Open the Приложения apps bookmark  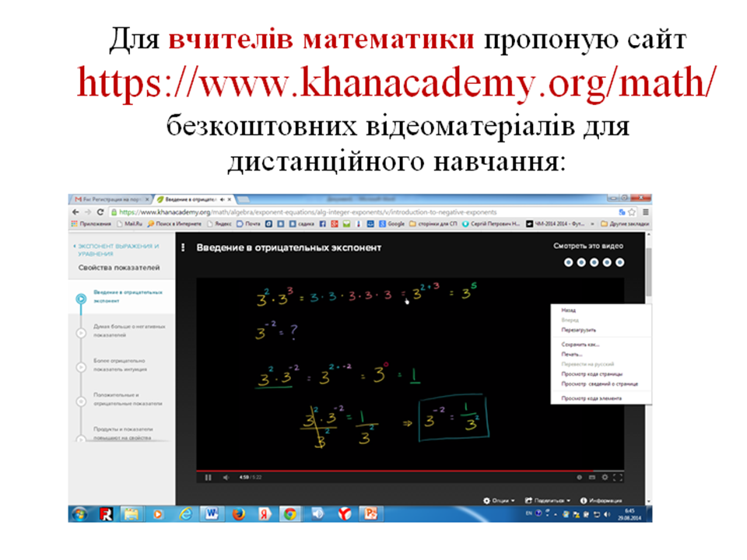[91, 223]
